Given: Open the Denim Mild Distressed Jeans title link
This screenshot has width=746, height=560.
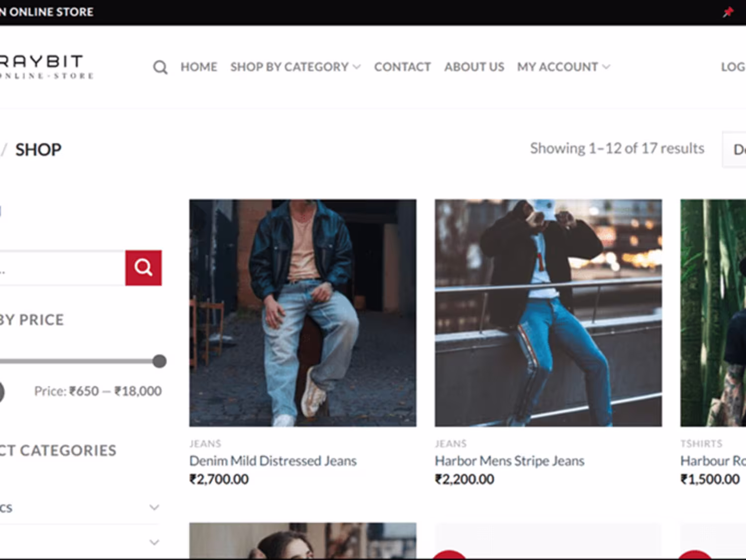Looking at the screenshot, I should (273, 461).
